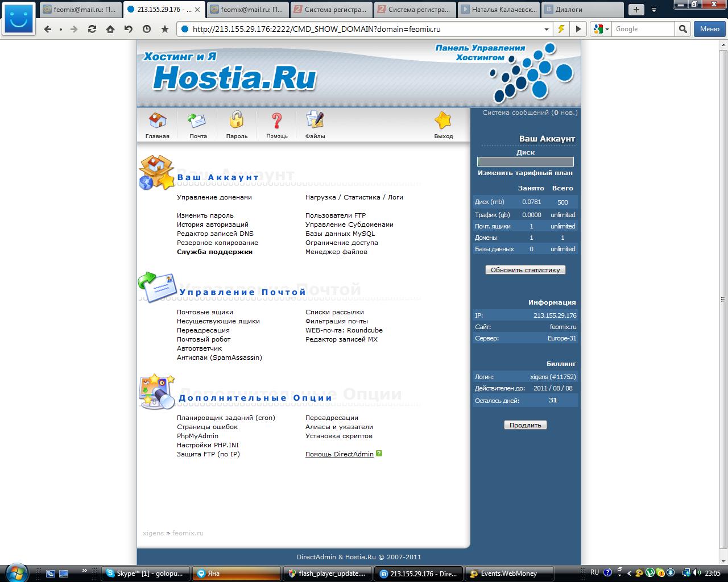
Task: Open the new tab plus button
Action: (636, 9)
